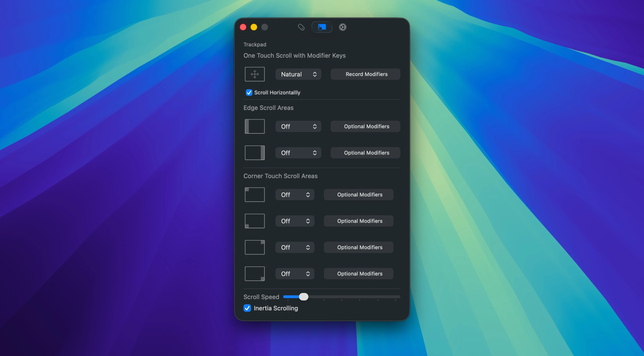
Task: Select the Trackpad tab icon in the toolbar
Action: tap(322, 27)
